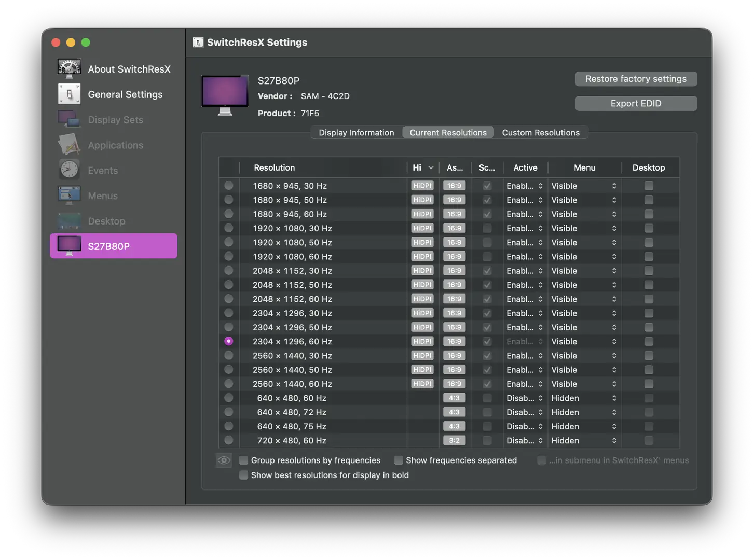The image size is (754, 560).
Task: Click HiDPI column header sort chevron
Action: [431, 167]
